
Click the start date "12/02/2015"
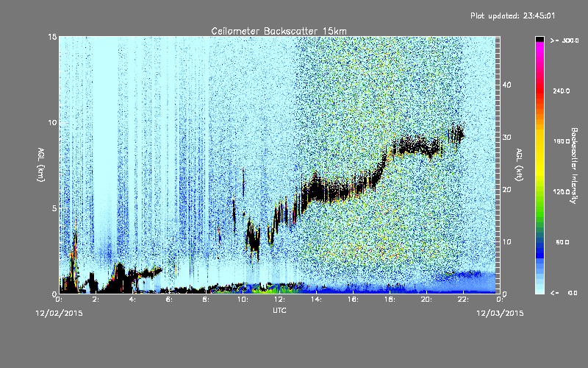pos(60,314)
